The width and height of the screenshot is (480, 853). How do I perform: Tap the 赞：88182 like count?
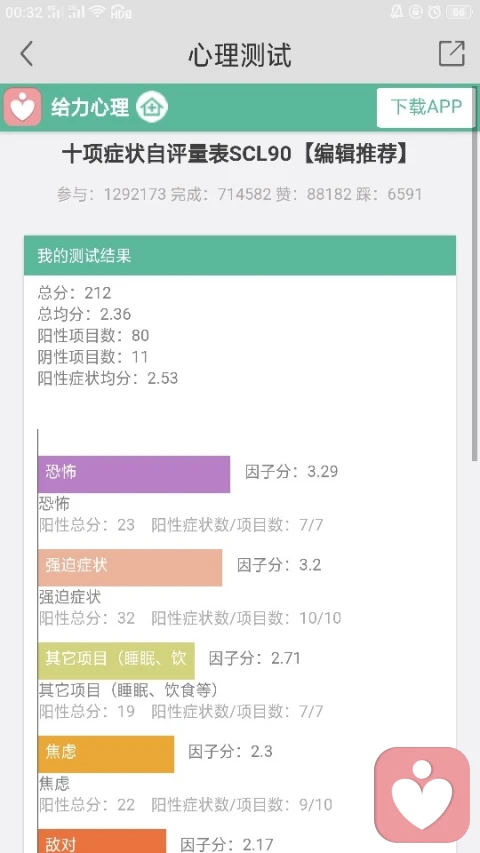click(x=313, y=194)
